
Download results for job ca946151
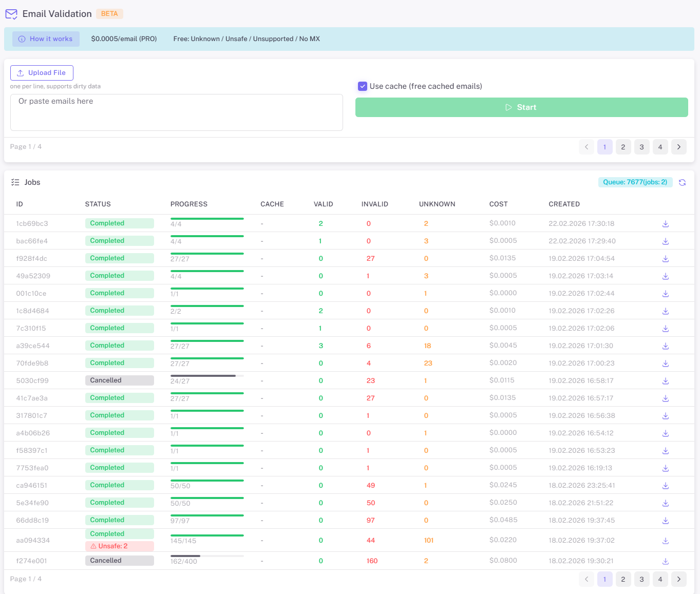pos(665,486)
